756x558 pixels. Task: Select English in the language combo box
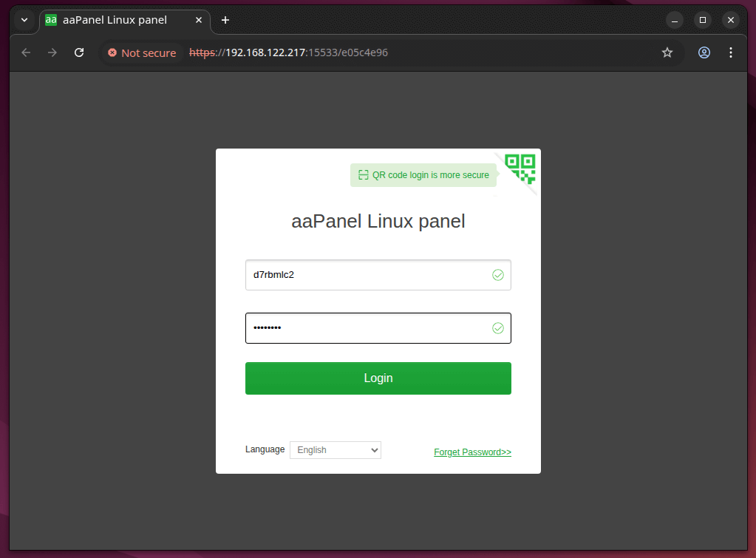336,449
